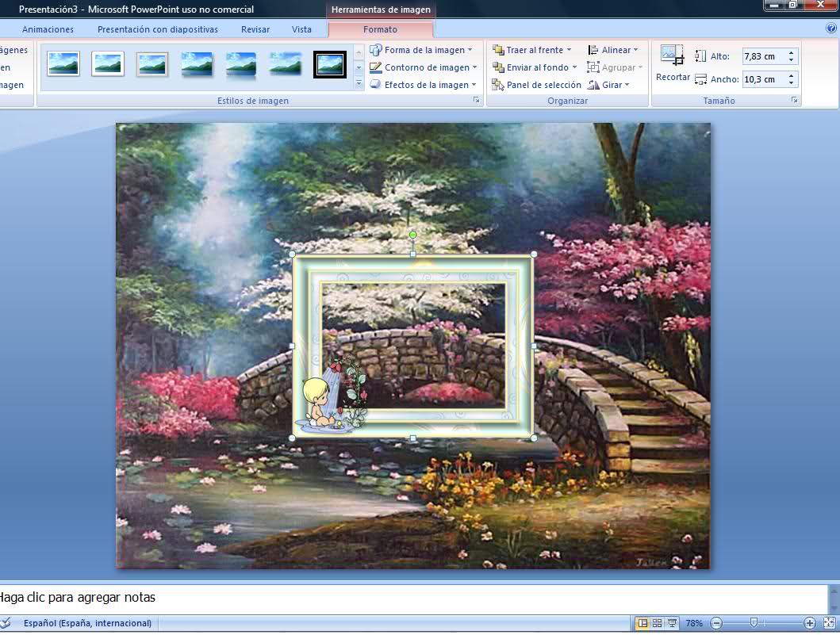The height and width of the screenshot is (635, 840).
Task: Start the slide show from status bar
Action: 672,623
